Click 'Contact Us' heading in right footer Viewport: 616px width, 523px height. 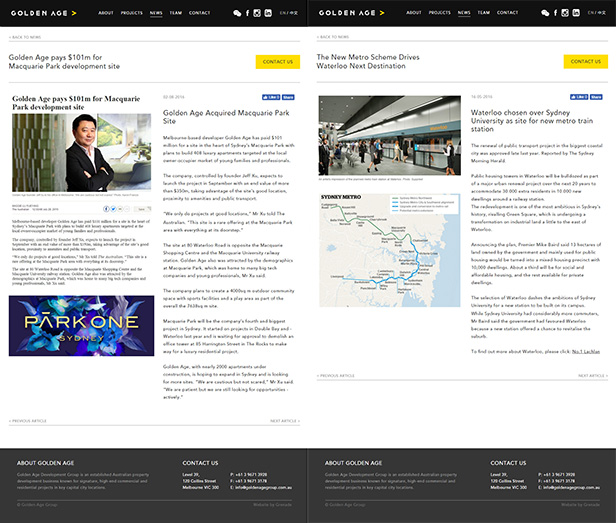508,463
